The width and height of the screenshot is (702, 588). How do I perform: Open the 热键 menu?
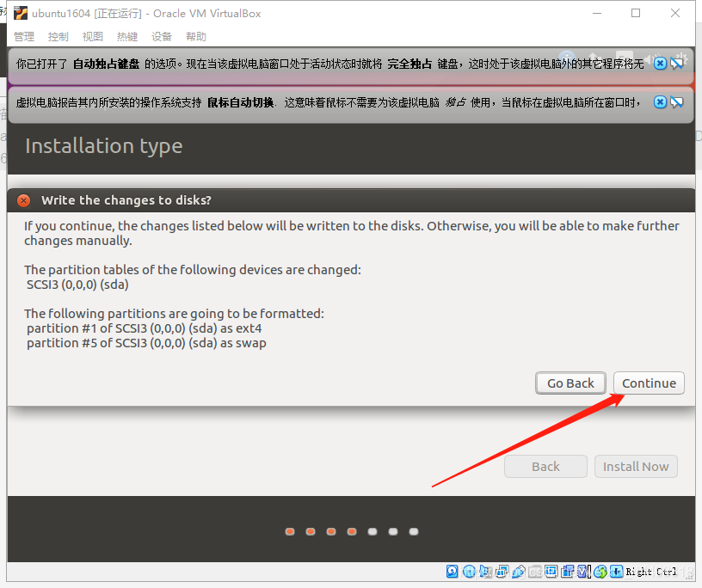pos(127,37)
